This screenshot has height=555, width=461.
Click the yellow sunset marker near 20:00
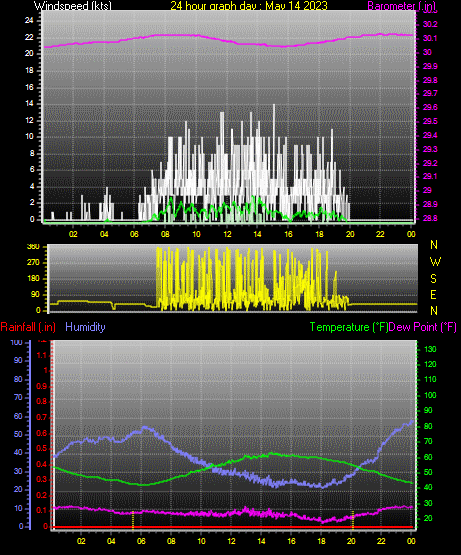tap(353, 520)
